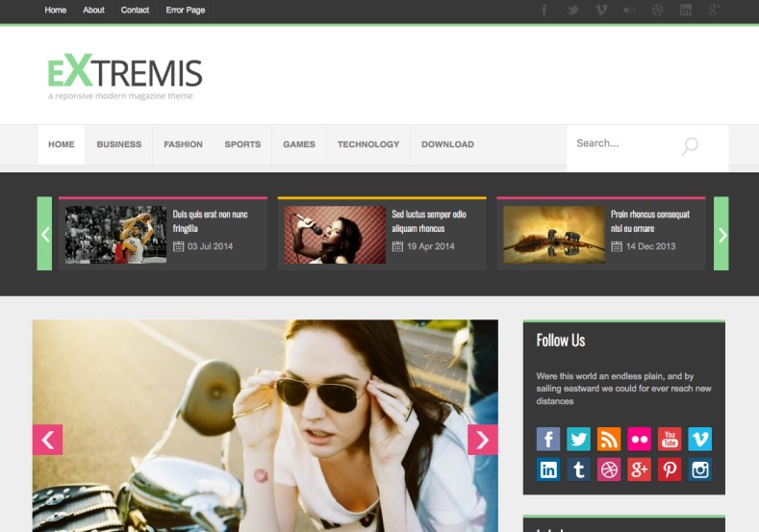
Task: Open the Google Plus icon in top bar
Action: tap(714, 10)
